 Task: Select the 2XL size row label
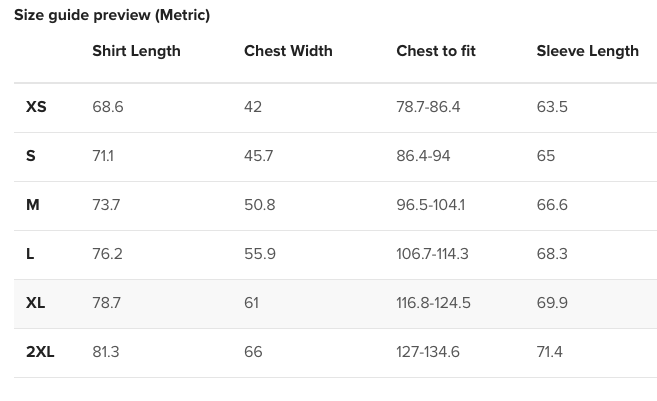[x=40, y=352]
